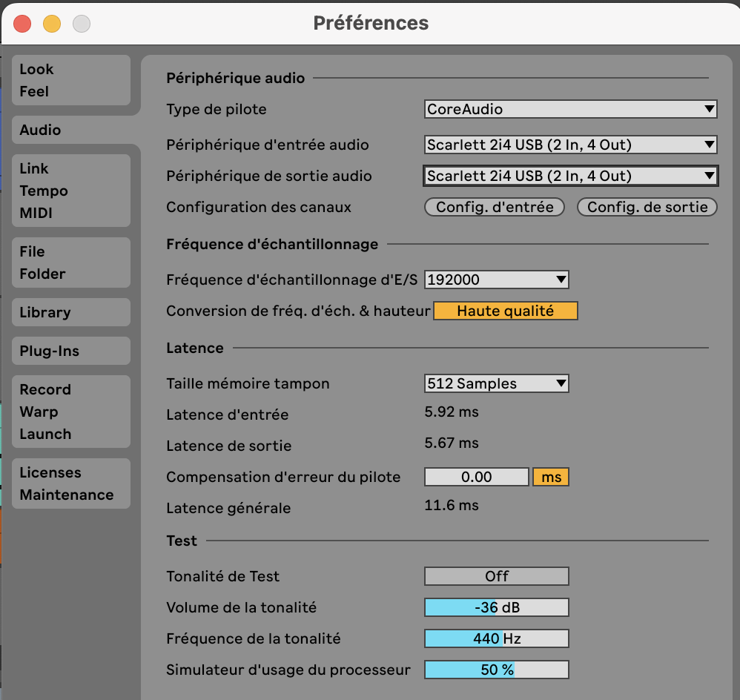Open the Licenses Maintenance tab
740x700 pixels.
click(71, 483)
